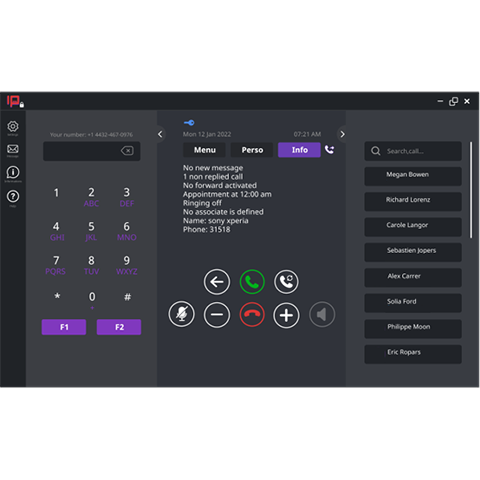Click the Search call input field
The width and height of the screenshot is (480, 480).
(x=413, y=151)
